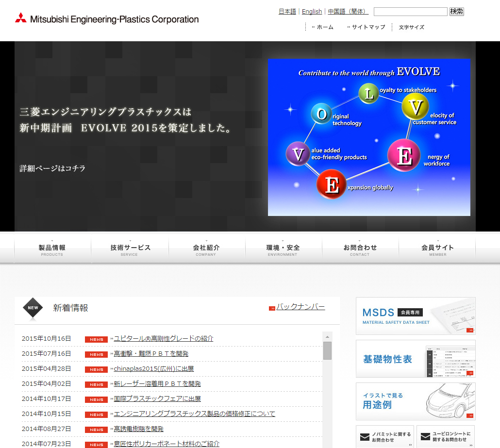
Task: Click the EVOLVE diagram image in hero banner
Action: click(369, 137)
